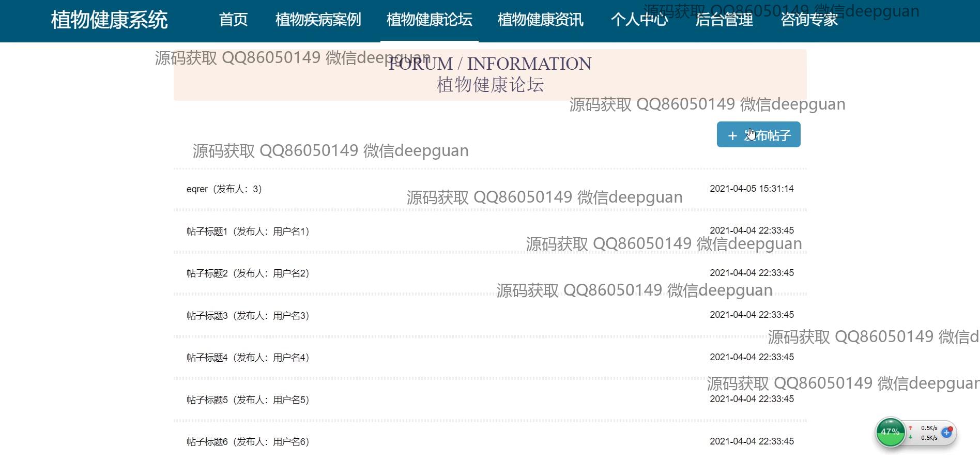Open the 植物健康资讯 nav item
Viewport: 980px width, 461px height.
click(x=540, y=20)
